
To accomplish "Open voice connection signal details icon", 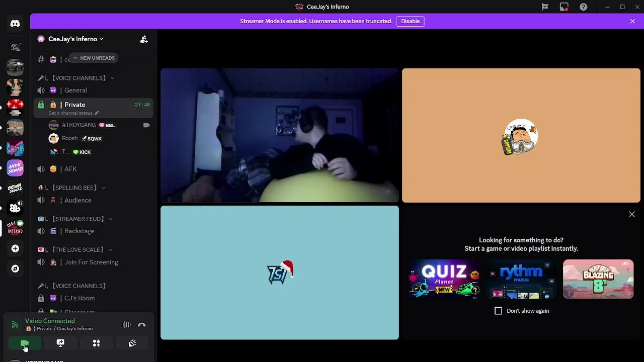I will click(15, 325).
